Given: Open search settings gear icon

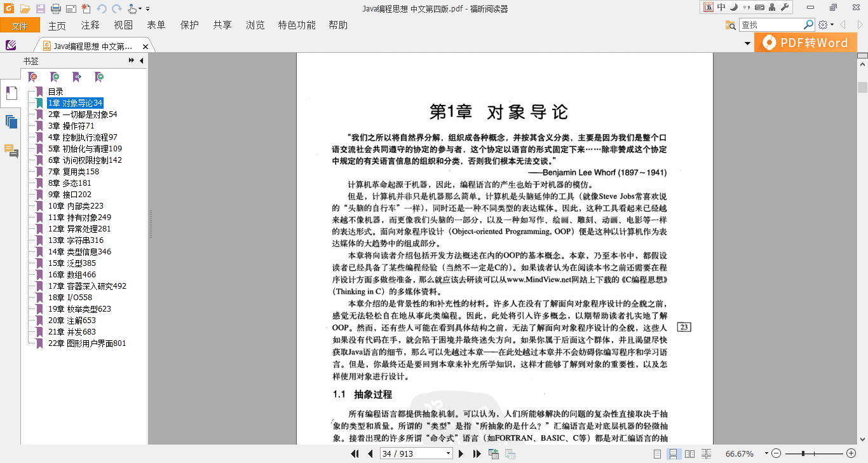Looking at the screenshot, I should [824, 25].
